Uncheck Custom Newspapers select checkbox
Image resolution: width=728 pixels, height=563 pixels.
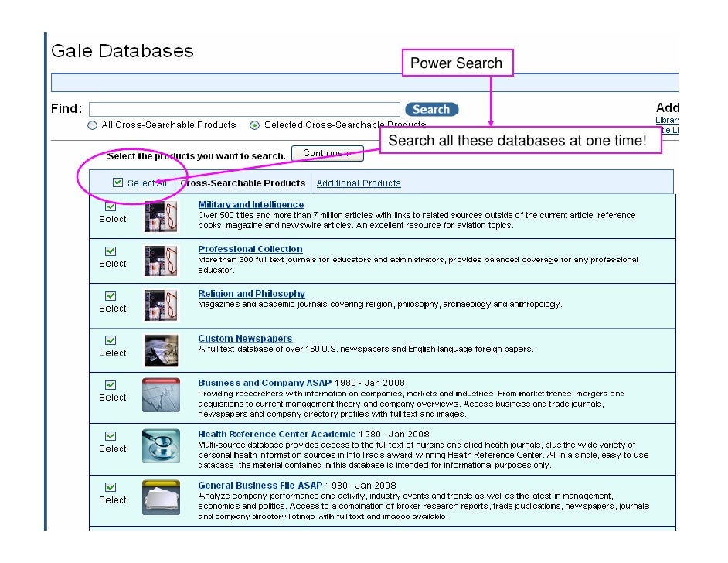pyautogui.click(x=111, y=340)
